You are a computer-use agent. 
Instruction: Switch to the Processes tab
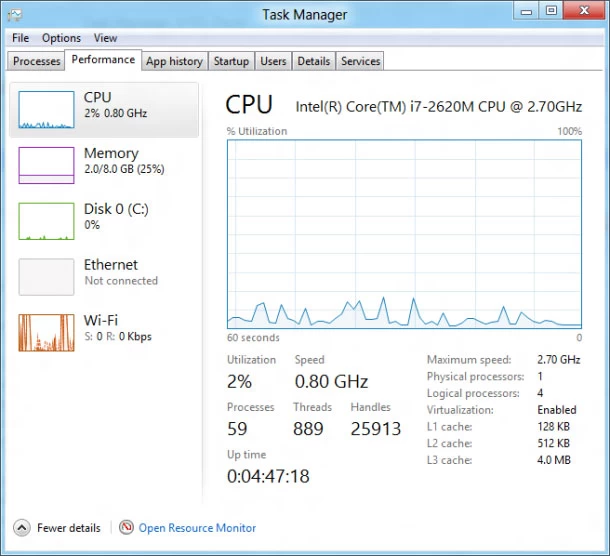[37, 61]
